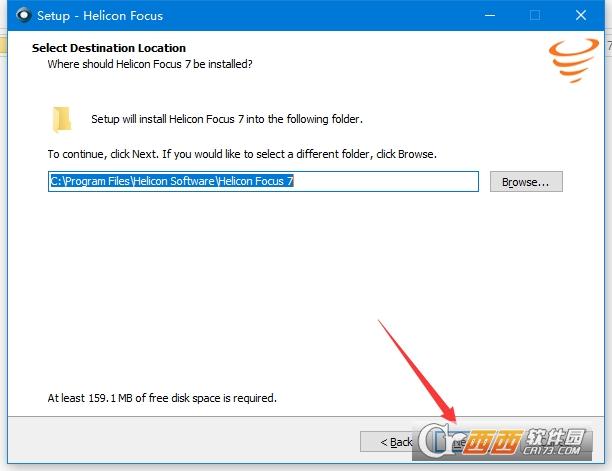Click the 'To continue, click Next' instruction line

242,155
